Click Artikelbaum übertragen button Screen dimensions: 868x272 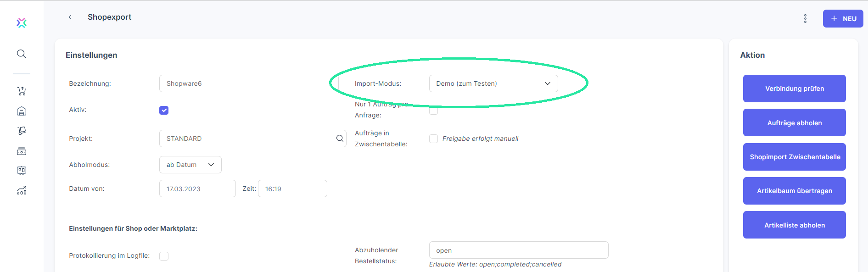point(795,191)
